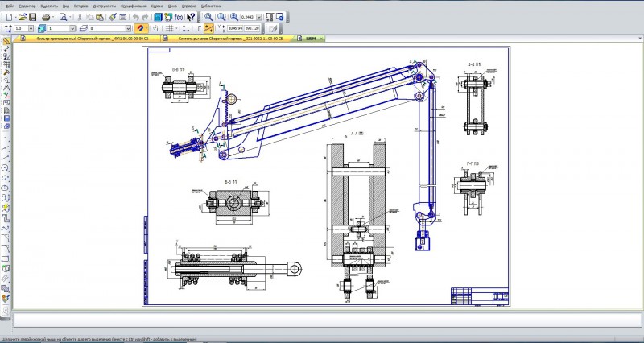
Task: Open the Выделить menu
Action: pos(50,6)
